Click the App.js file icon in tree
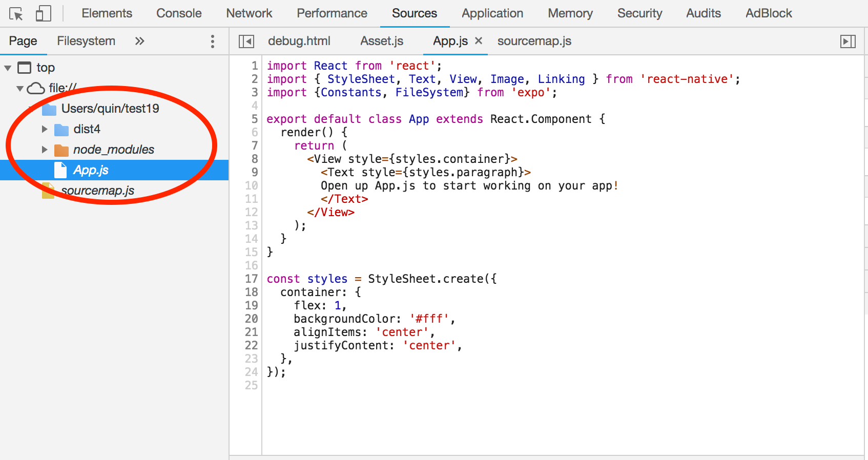 [60, 170]
